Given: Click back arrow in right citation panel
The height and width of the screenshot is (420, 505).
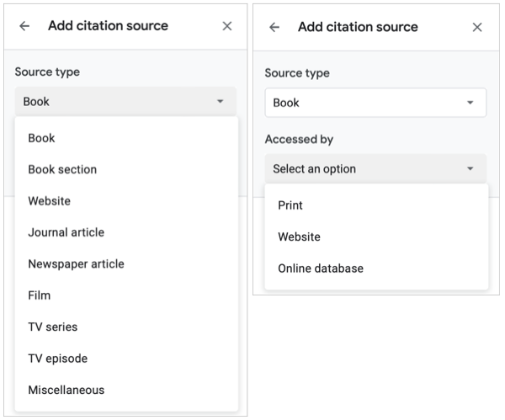Looking at the screenshot, I should point(274,27).
